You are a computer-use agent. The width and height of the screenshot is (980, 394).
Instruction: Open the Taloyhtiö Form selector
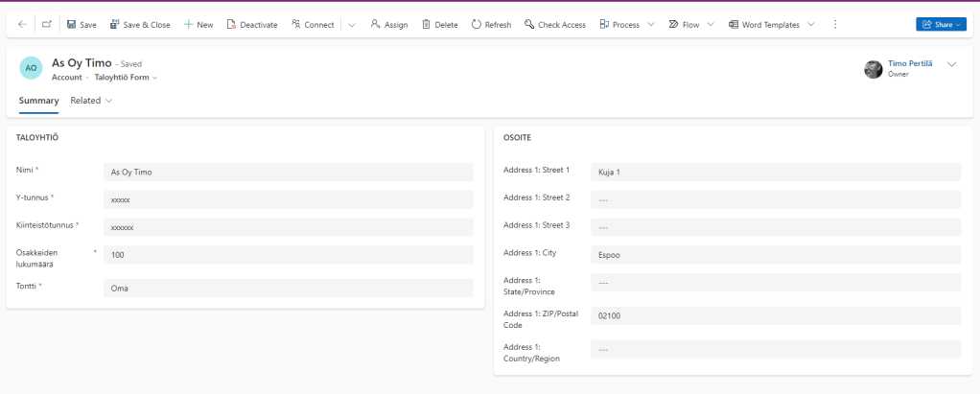coord(126,77)
